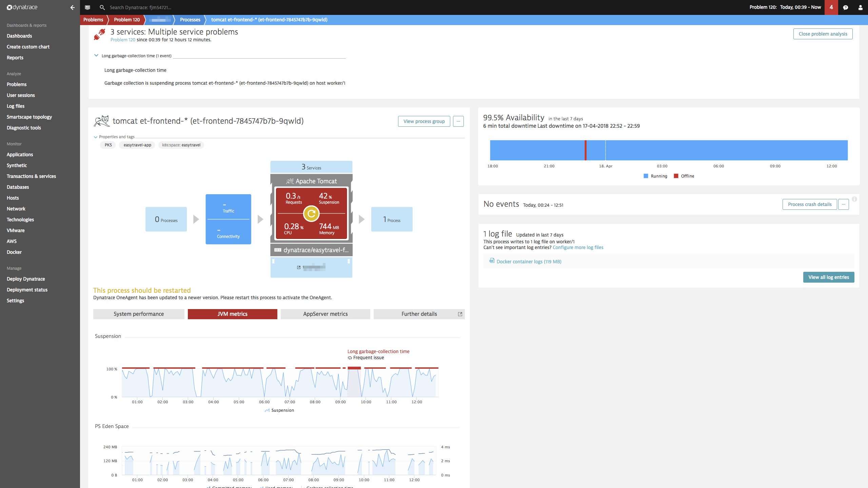Viewport: 868px width, 488px height.
Task: Go to Processes breadcrumb
Action: click(190, 20)
